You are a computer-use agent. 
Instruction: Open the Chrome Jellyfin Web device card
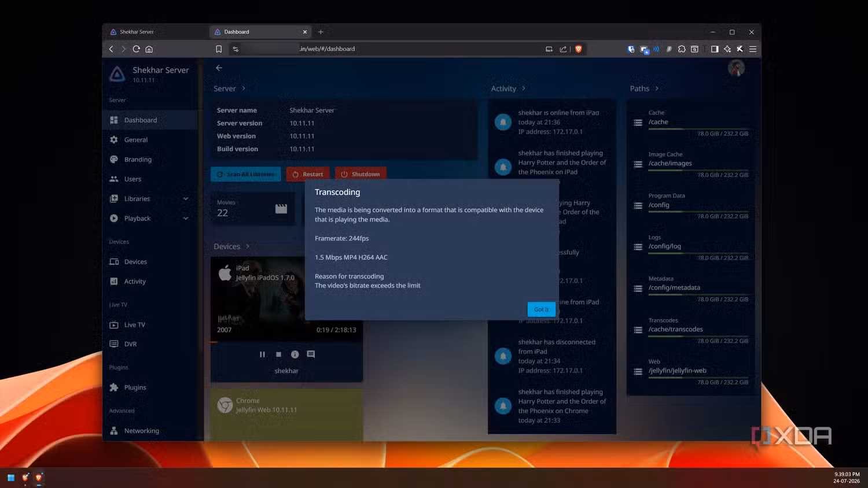click(287, 415)
